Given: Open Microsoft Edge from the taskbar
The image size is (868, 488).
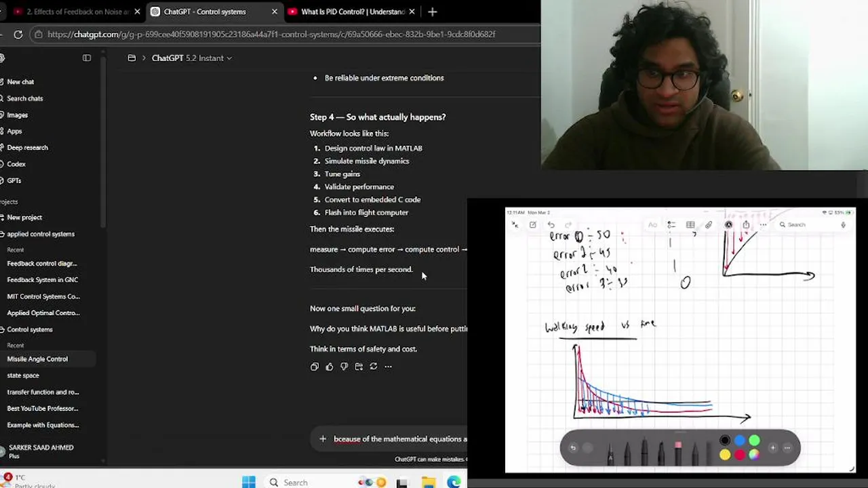Looking at the screenshot, I should (454, 483).
